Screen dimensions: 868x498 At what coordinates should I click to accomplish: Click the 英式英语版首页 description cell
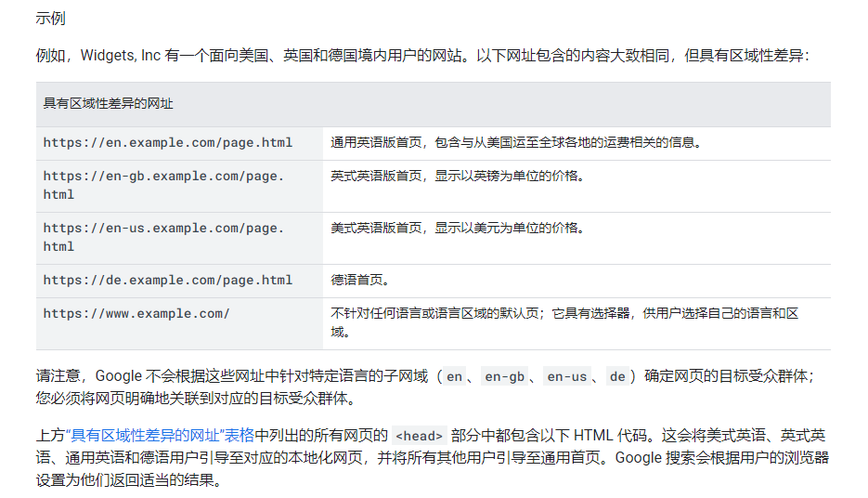pyautogui.click(x=577, y=186)
